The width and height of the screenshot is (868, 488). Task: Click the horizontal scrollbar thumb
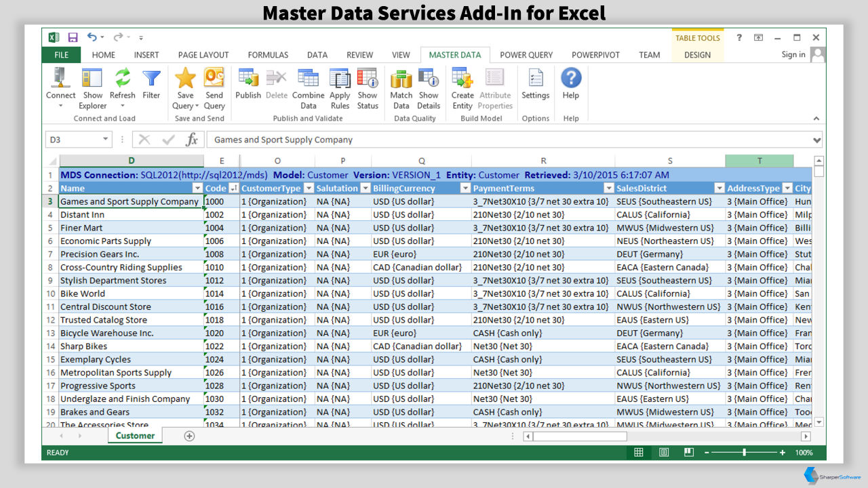580,436
